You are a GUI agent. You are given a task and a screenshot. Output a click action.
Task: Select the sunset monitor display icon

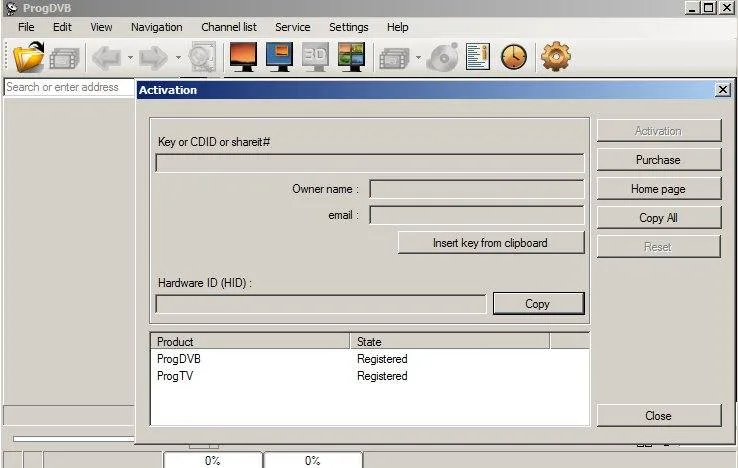coord(243,57)
